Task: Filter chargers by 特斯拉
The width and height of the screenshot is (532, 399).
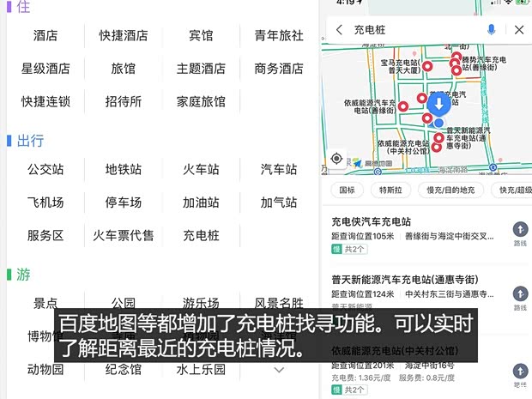Action: click(x=390, y=190)
